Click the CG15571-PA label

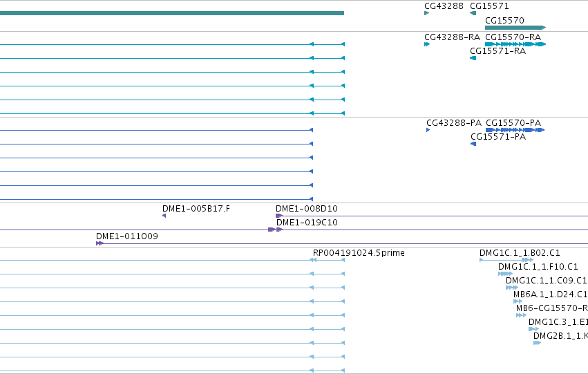point(498,137)
